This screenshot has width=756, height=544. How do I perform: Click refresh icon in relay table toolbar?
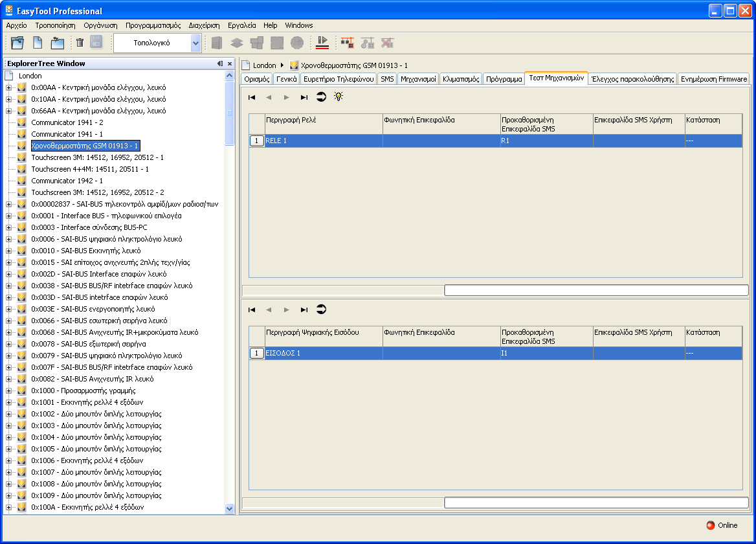coord(321,97)
